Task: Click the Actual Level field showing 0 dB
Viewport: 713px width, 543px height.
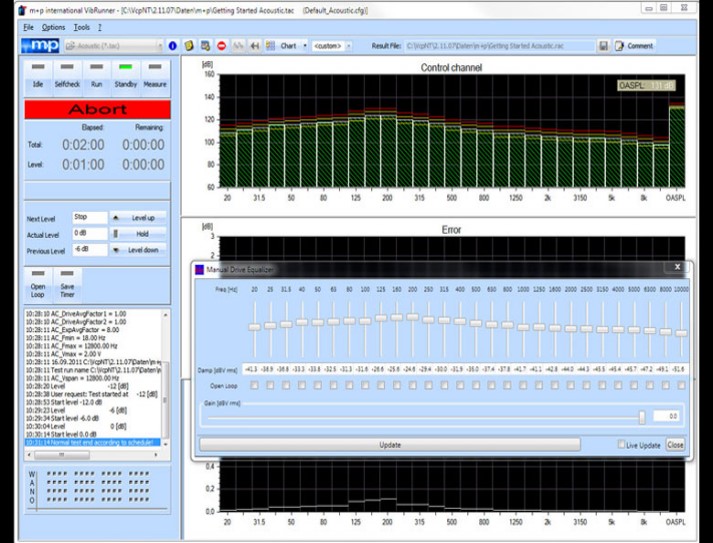Action: tap(90, 233)
